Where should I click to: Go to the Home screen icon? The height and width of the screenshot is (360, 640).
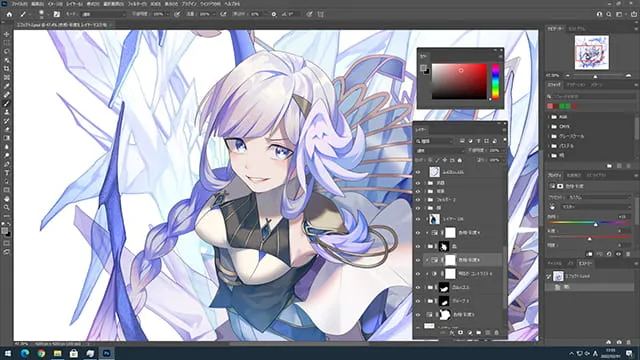coord(9,14)
